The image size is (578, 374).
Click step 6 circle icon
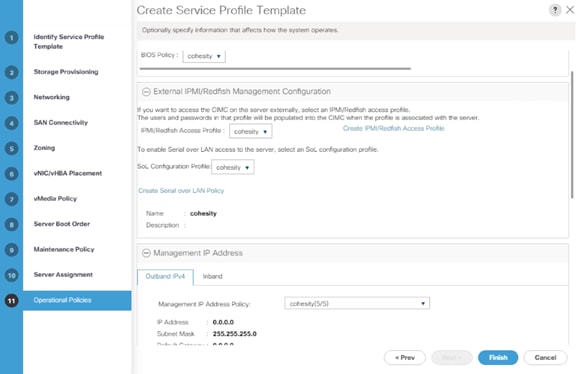(11, 174)
